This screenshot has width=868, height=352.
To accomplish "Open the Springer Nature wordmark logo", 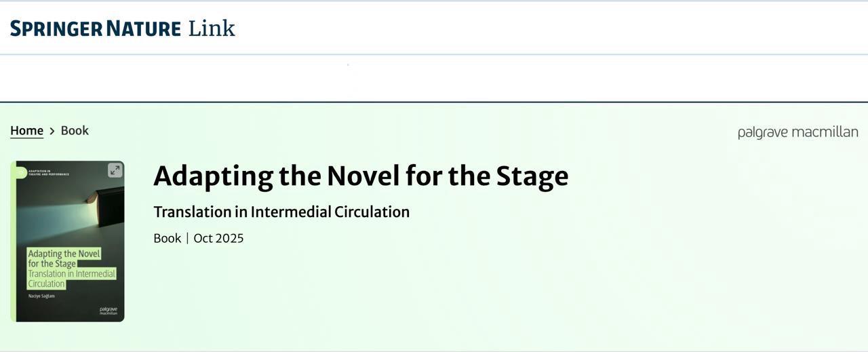I will 96,28.
